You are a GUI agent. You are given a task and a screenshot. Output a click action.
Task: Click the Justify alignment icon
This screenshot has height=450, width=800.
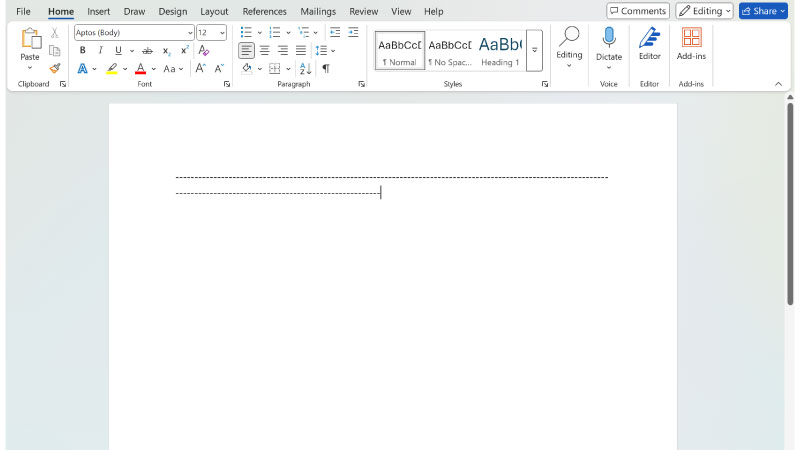[301, 51]
